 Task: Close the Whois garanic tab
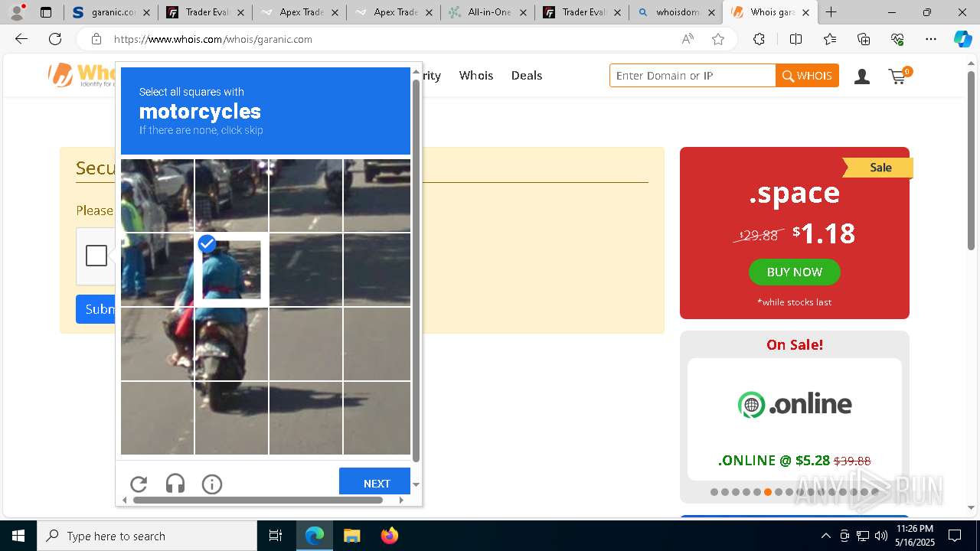[x=805, y=12]
